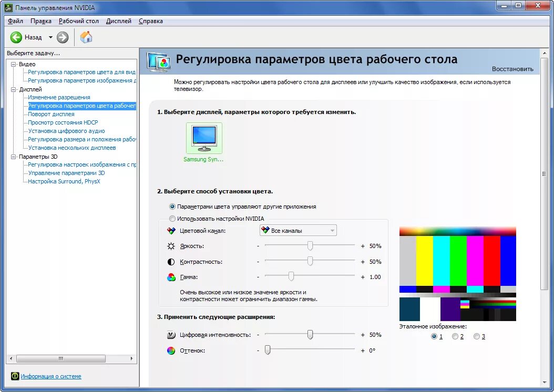554x392 pixels.
Task: Open the 'Все каналы' color channel dropdown
Action: (298, 230)
